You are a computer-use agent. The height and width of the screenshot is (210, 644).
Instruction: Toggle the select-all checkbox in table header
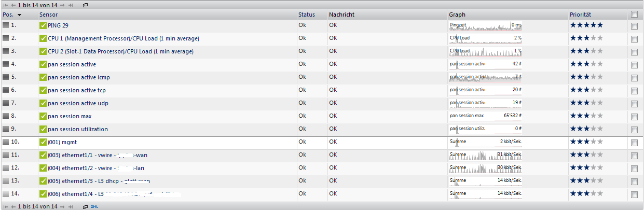[x=634, y=15]
